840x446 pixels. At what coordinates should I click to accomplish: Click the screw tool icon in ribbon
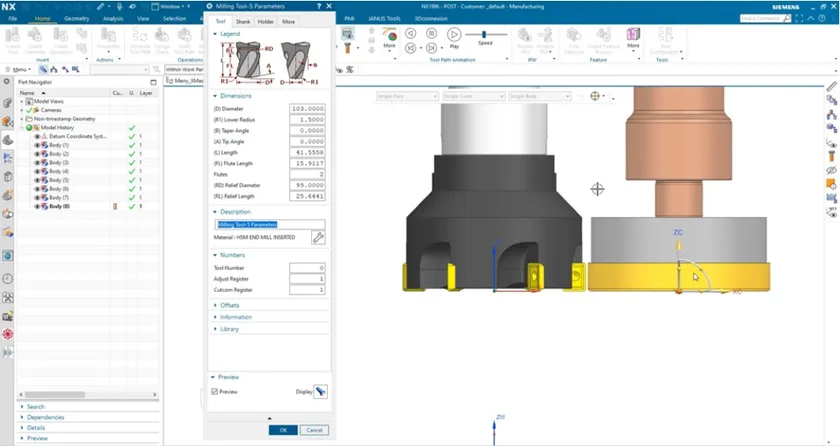pyautogui.click(x=348, y=48)
